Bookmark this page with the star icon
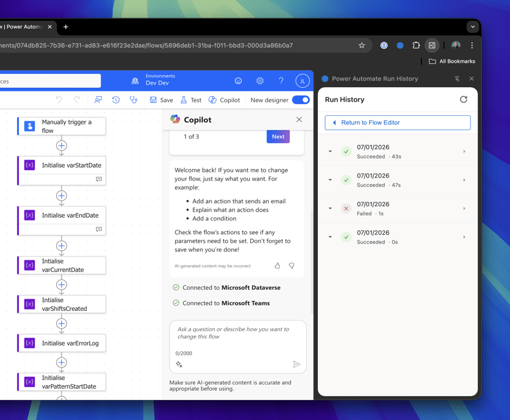This screenshot has width=510, height=420. click(362, 45)
